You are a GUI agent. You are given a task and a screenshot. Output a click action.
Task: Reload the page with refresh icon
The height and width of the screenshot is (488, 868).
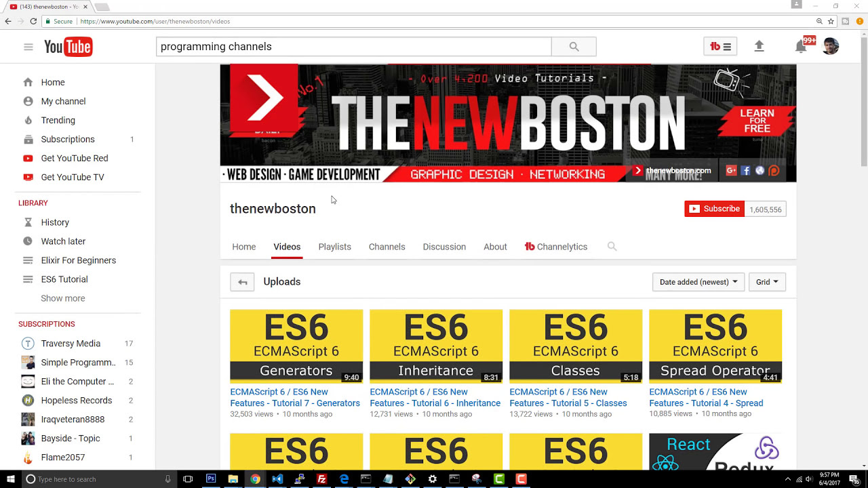tap(33, 21)
